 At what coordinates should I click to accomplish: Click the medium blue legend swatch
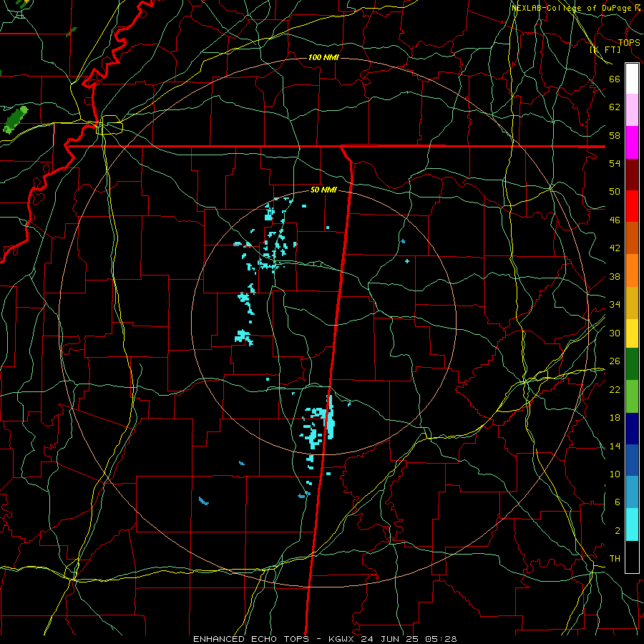point(632,460)
